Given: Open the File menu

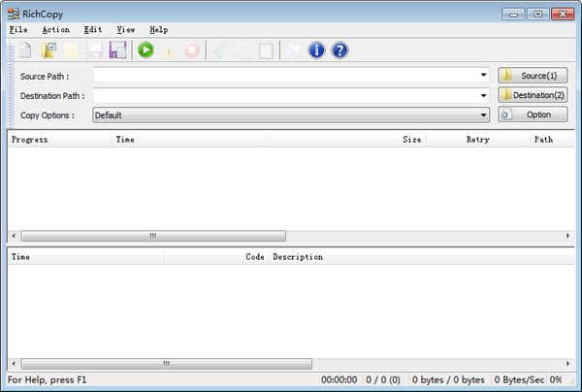Looking at the screenshot, I should (18, 30).
